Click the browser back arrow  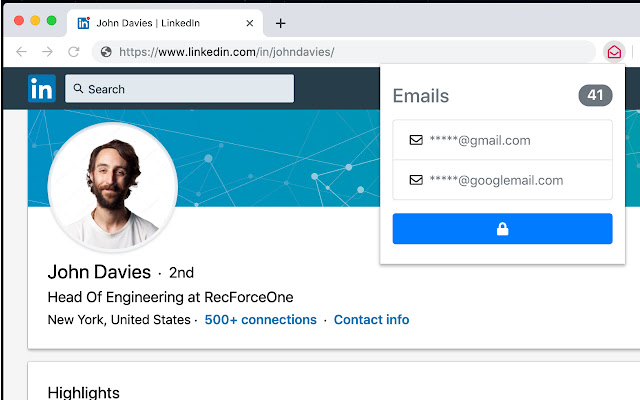(21, 52)
